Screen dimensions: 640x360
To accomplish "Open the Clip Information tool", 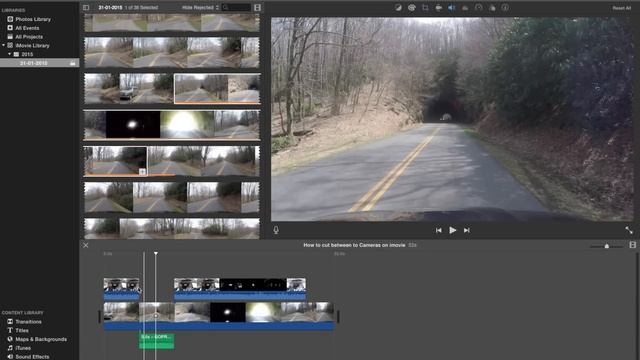I will coord(505,8).
